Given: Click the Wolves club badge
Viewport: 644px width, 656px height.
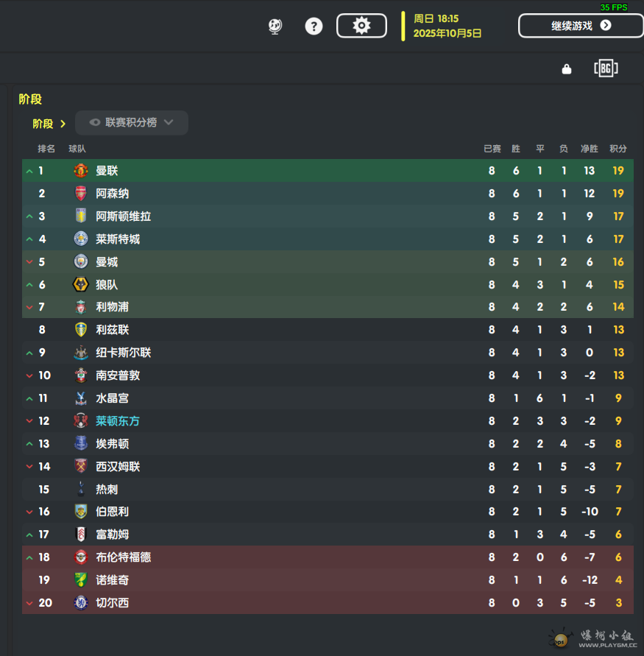Looking at the screenshot, I should [x=81, y=284].
